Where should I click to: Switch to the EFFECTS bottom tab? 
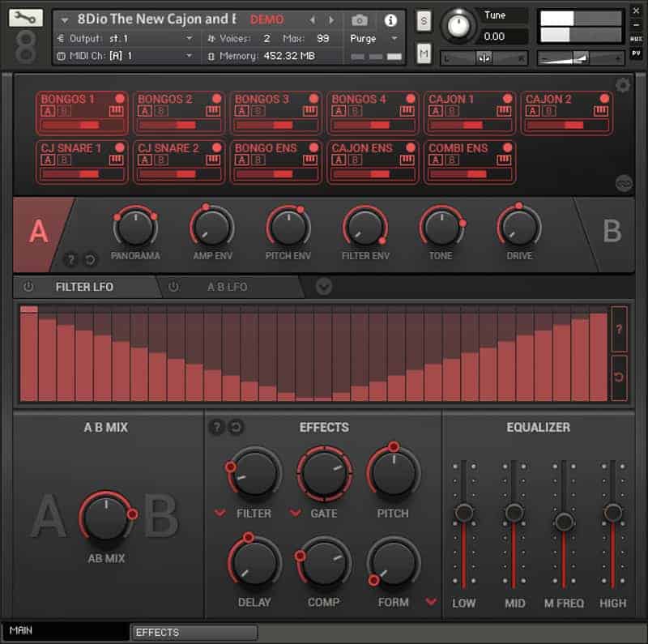click(x=194, y=632)
